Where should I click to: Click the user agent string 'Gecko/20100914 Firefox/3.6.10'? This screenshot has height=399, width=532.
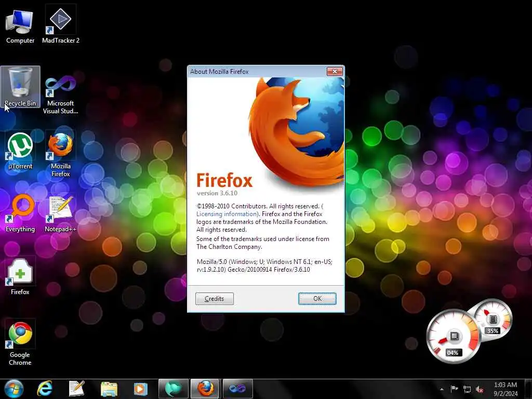269,270
